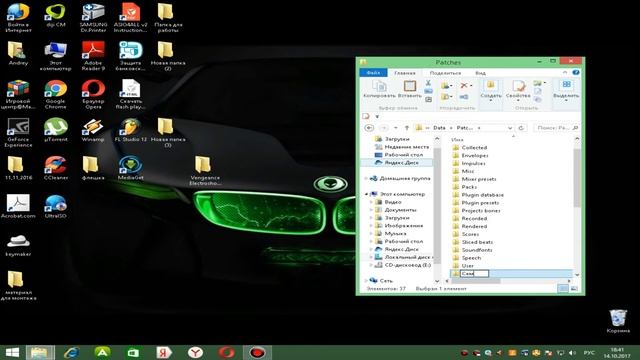Open the Windows Start button
This screenshot has width=640, height=360.
tap(12, 352)
